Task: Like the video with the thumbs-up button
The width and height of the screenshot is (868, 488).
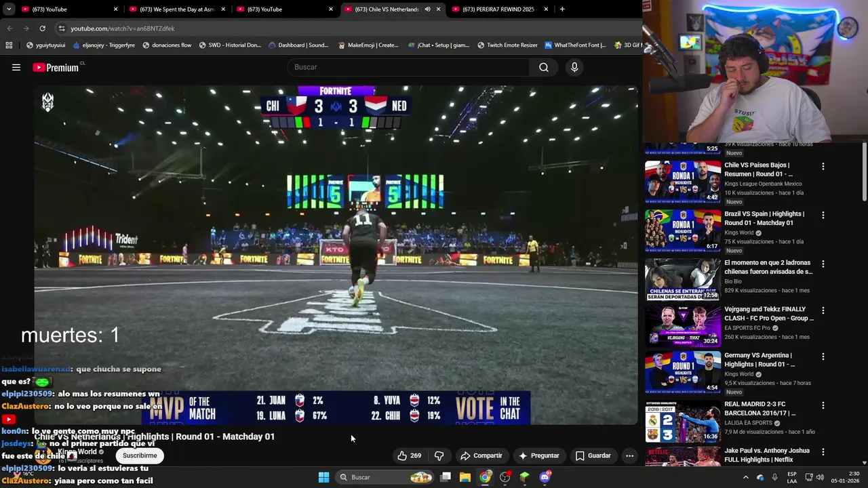Action: click(410, 455)
